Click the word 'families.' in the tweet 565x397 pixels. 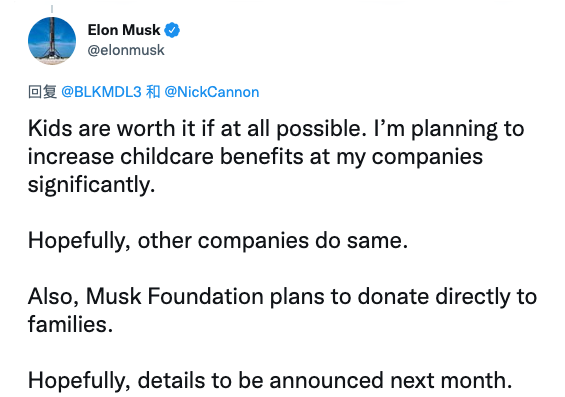[70, 324]
